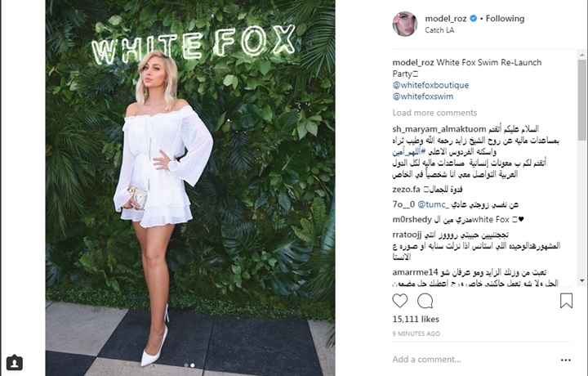Open the three-dot more options menu
588x376 pixels.
[x=565, y=360]
